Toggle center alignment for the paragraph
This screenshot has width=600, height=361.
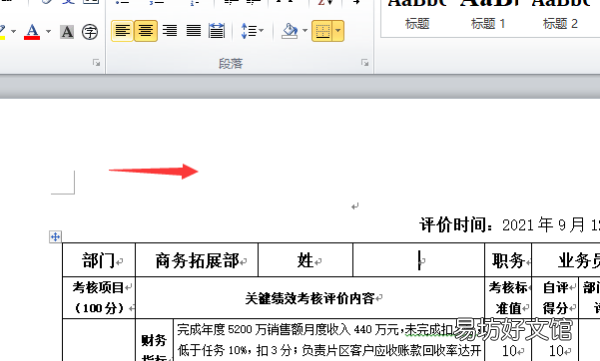pos(146,31)
